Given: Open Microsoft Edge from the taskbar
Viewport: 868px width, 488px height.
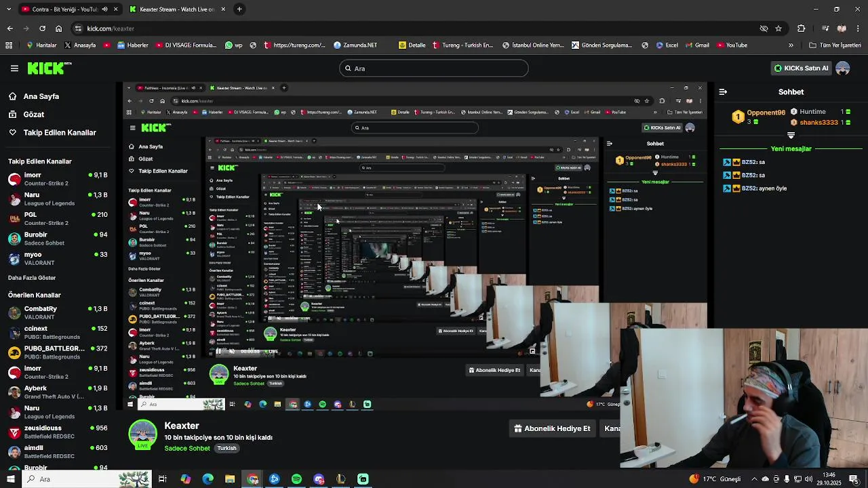Looking at the screenshot, I should (208, 479).
